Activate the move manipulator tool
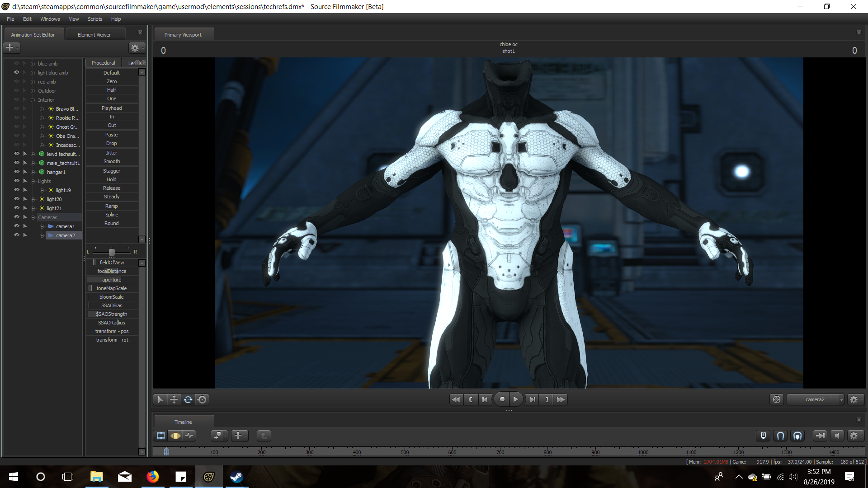Viewport: 868px width, 488px height. coord(174,399)
